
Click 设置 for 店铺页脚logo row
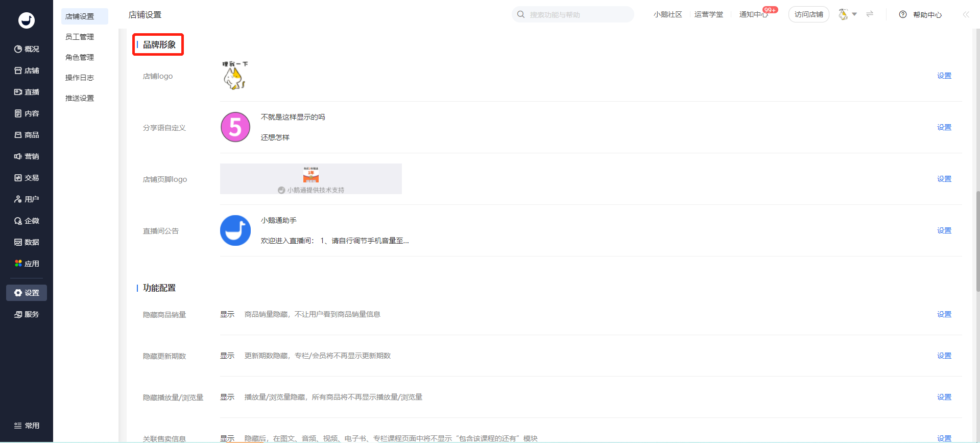[944, 179]
